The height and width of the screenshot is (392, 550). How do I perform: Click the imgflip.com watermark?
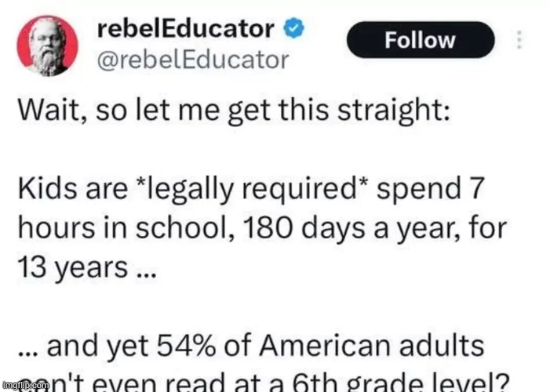click(24, 385)
